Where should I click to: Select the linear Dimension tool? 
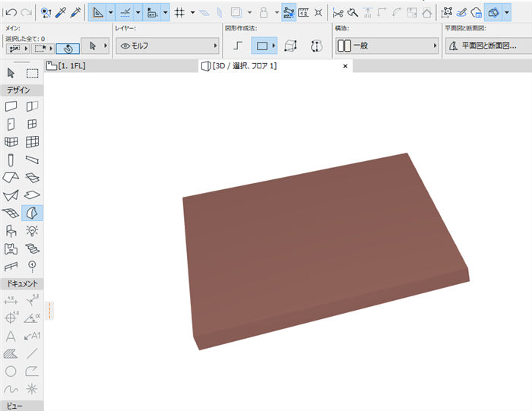(x=11, y=300)
